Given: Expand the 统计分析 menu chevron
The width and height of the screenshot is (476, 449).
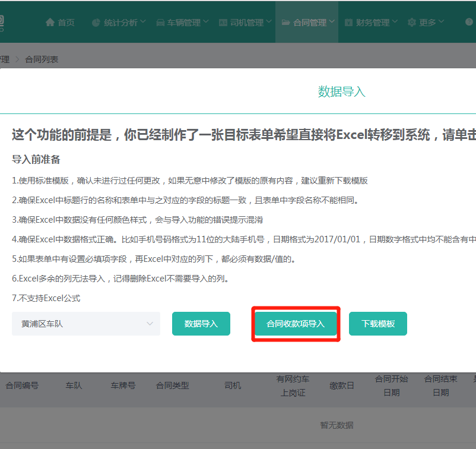Looking at the screenshot, I should point(142,22).
